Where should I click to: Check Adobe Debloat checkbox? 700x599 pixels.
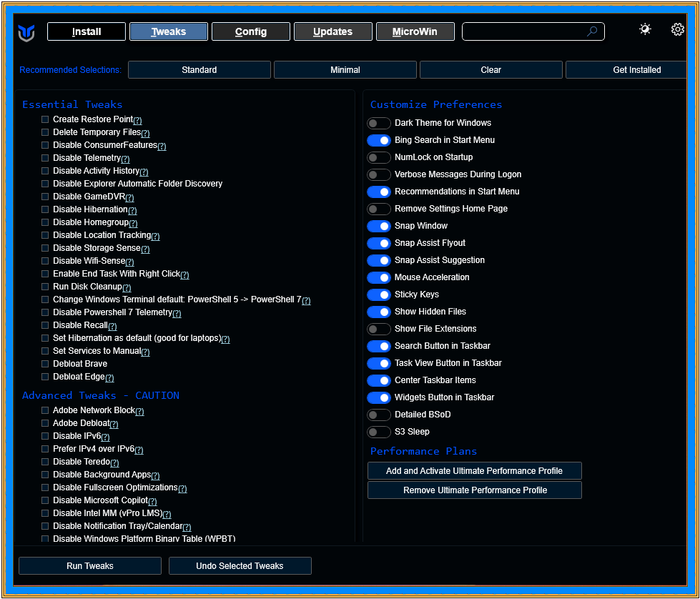coord(45,423)
